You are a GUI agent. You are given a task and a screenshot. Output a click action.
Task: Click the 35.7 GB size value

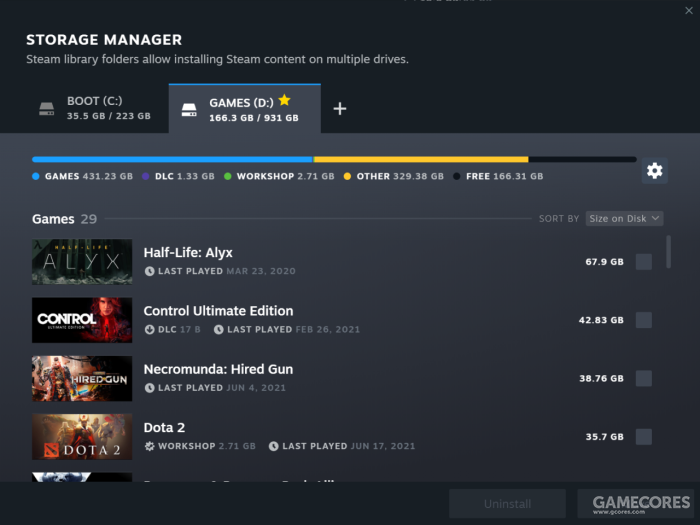pyautogui.click(x=604, y=437)
